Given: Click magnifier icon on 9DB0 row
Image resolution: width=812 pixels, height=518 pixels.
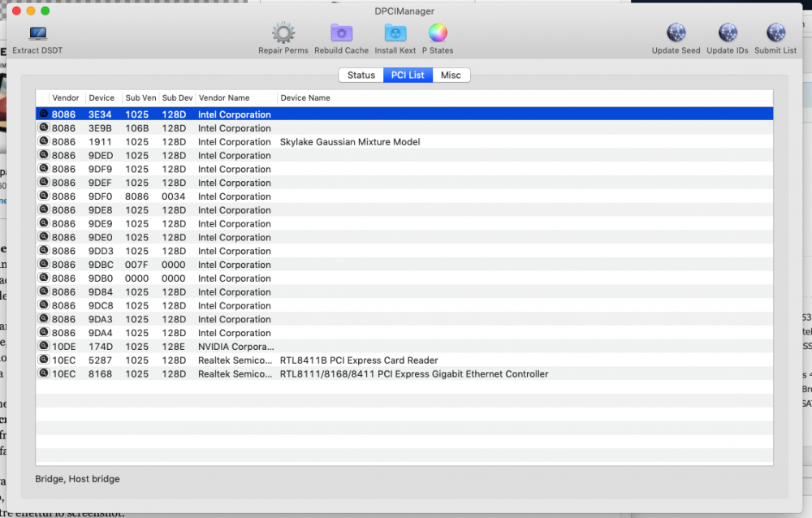Looking at the screenshot, I should [44, 277].
